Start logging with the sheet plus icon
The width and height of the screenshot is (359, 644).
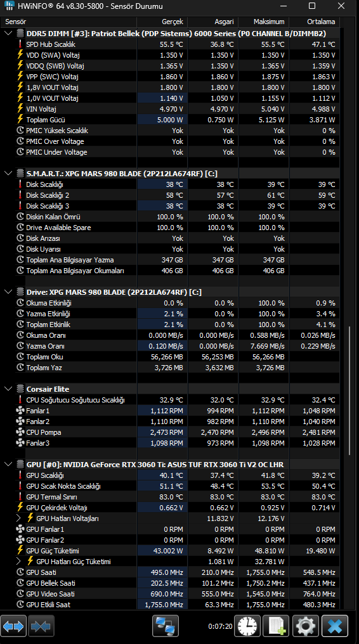pos(276,626)
